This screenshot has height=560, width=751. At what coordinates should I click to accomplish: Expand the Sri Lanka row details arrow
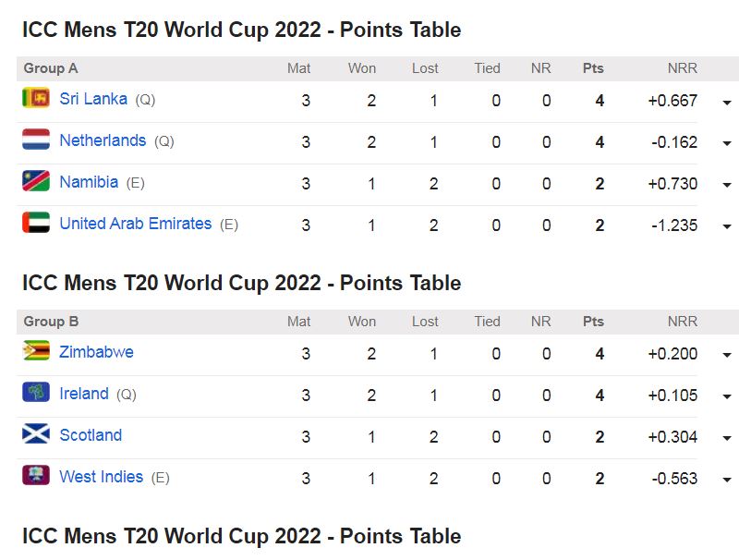[x=727, y=102]
